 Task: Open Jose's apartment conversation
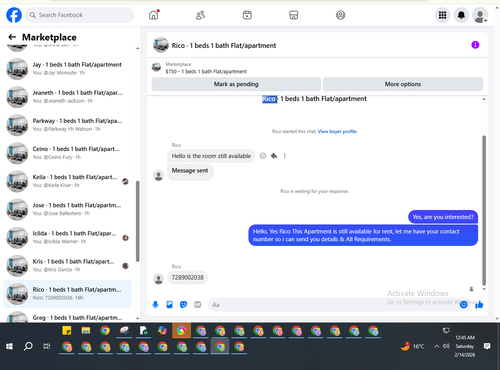click(x=68, y=209)
